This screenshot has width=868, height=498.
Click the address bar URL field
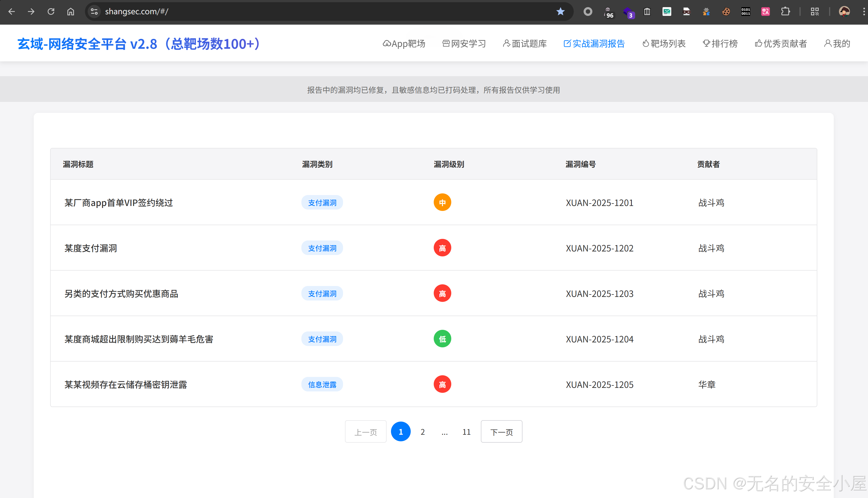coord(308,12)
